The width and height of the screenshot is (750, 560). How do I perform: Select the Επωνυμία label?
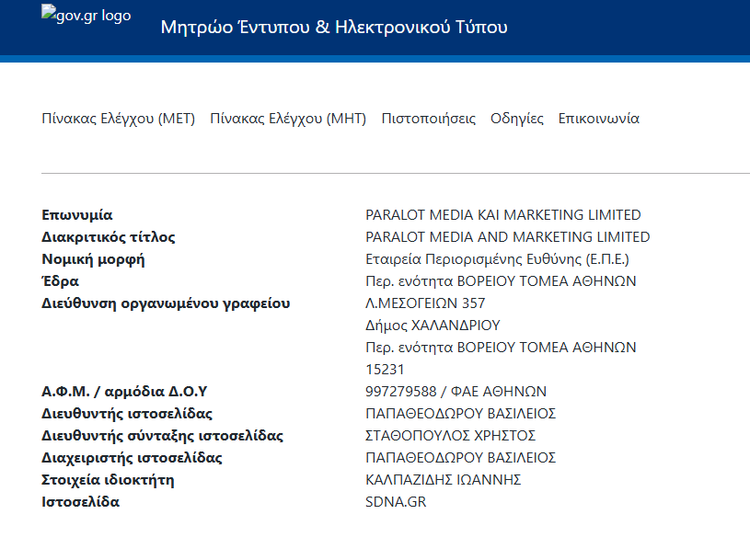(77, 215)
